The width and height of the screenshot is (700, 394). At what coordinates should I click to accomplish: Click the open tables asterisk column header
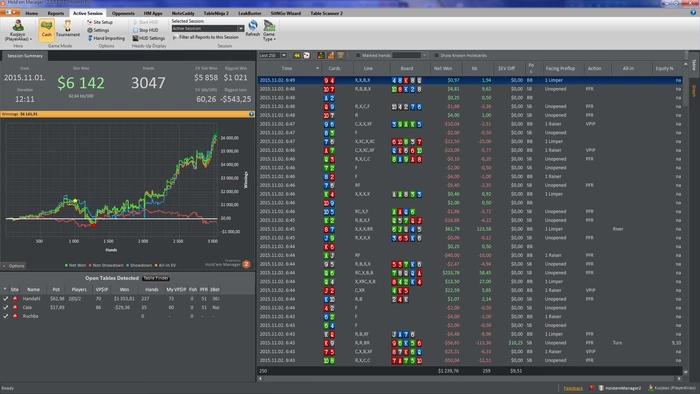tap(5, 289)
